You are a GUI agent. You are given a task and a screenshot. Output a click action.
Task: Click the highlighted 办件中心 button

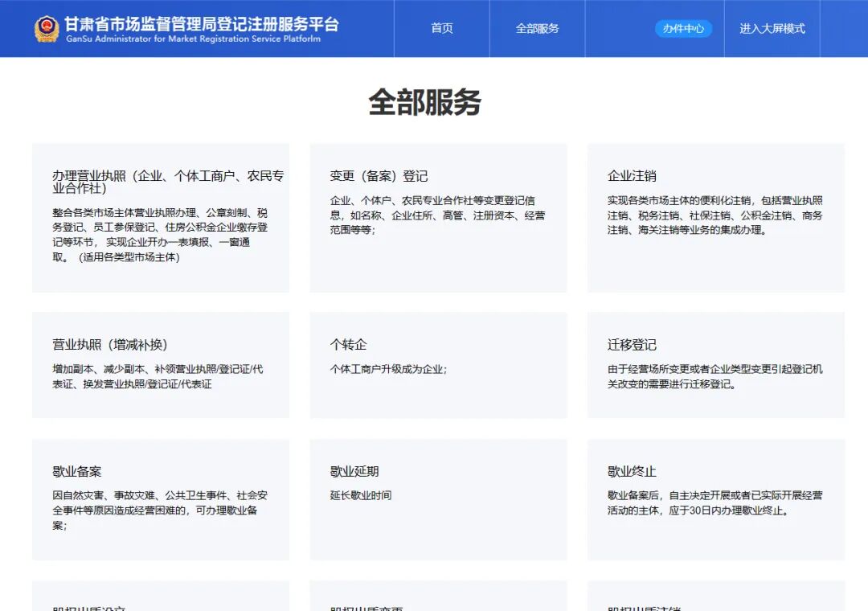tap(683, 29)
